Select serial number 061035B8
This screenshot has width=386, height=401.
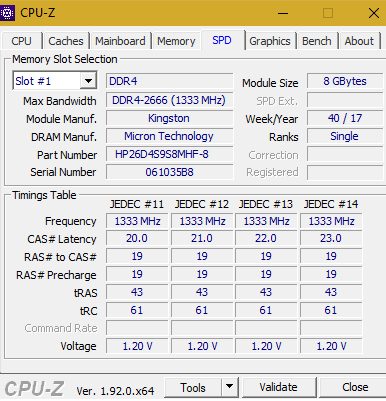point(169,172)
